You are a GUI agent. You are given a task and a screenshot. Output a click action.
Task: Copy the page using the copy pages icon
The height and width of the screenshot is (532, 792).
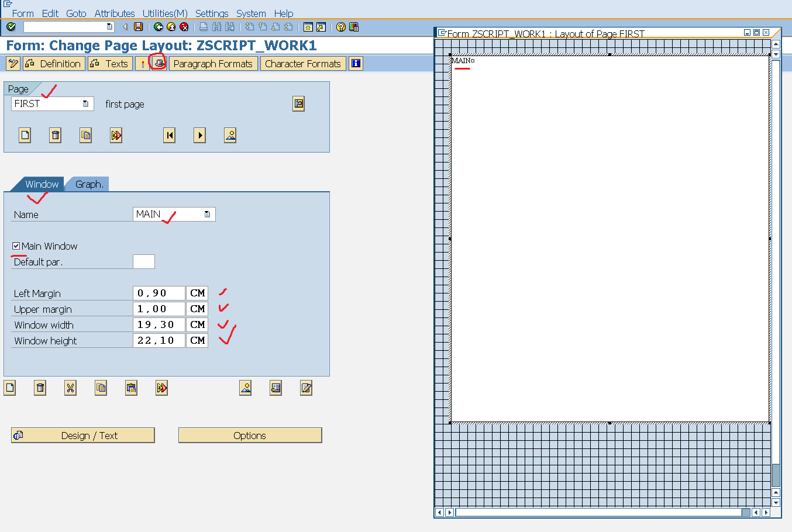tap(85, 135)
